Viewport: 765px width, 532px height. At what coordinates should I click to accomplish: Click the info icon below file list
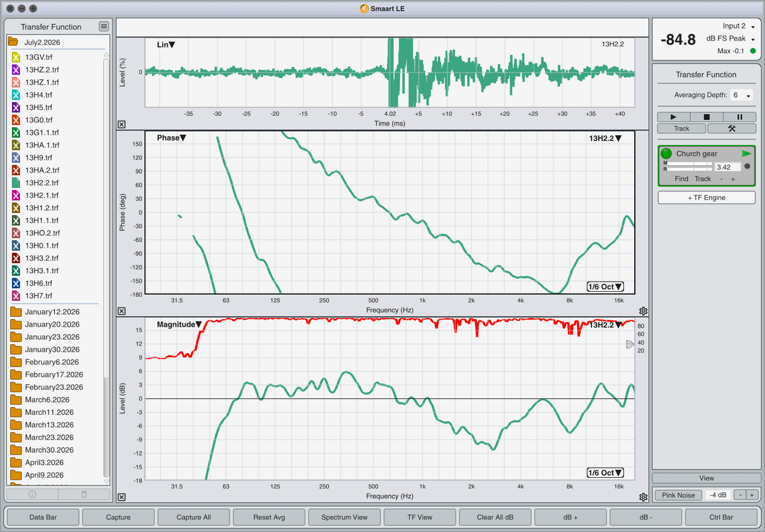click(33, 494)
